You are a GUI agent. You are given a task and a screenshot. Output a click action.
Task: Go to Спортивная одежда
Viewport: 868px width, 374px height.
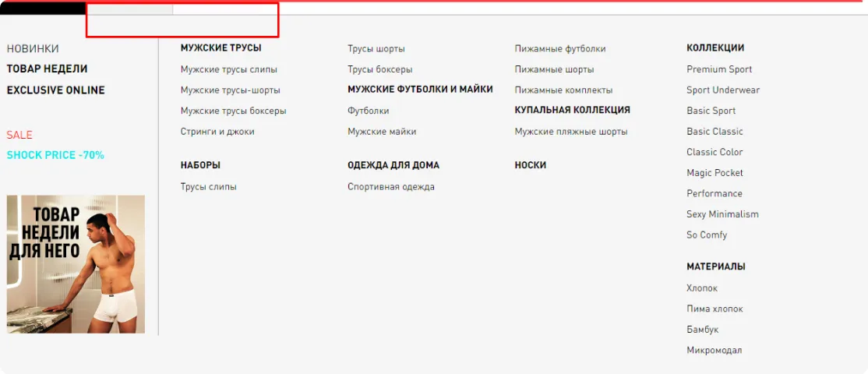390,187
